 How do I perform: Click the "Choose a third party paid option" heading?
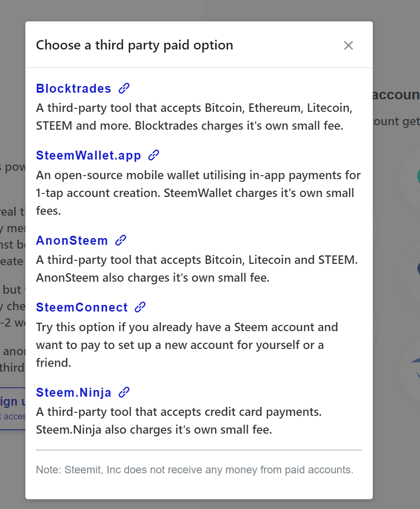[135, 45]
